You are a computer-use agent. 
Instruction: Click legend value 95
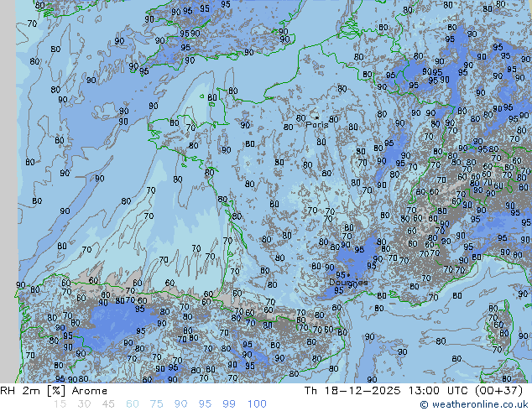(x=205, y=404)
